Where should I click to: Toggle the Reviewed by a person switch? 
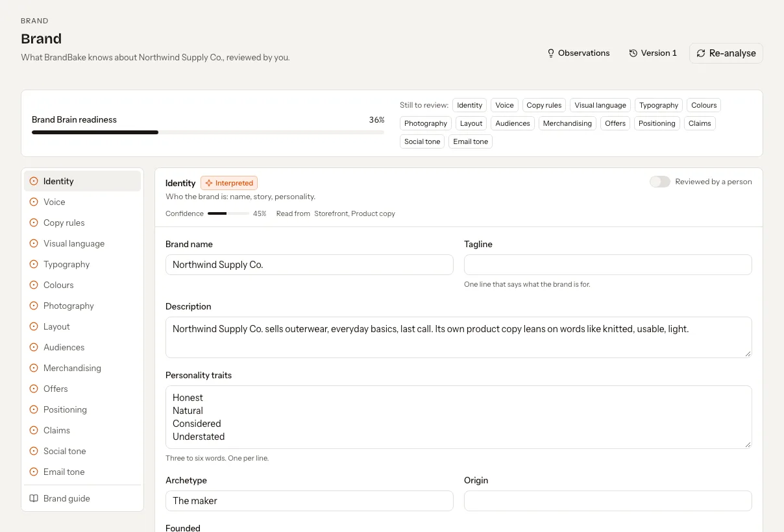pos(660,182)
